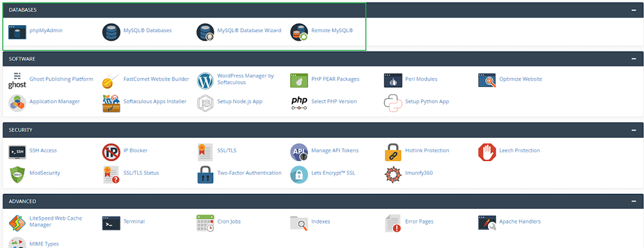The width and height of the screenshot is (644, 248).
Task: Click the Optimize Website link
Action: [x=521, y=79]
